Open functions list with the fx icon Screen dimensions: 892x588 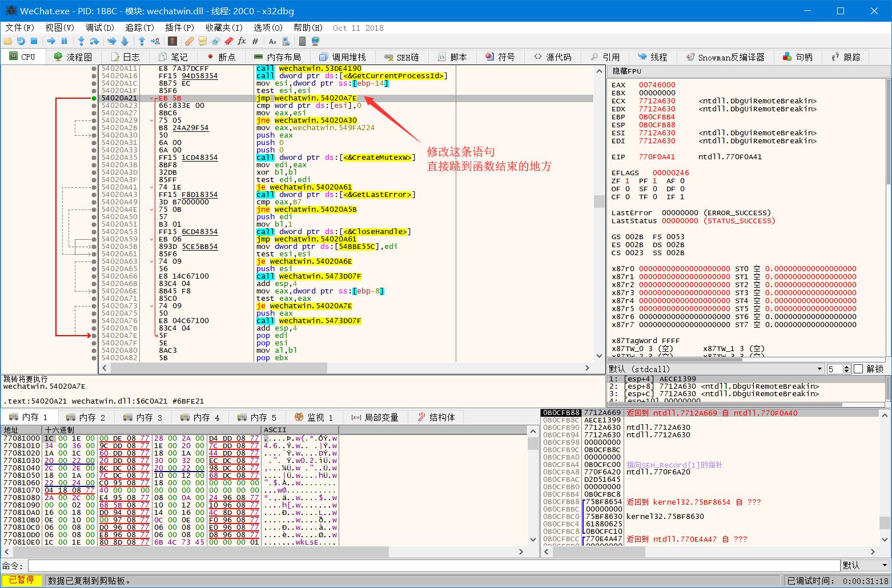coord(242,41)
